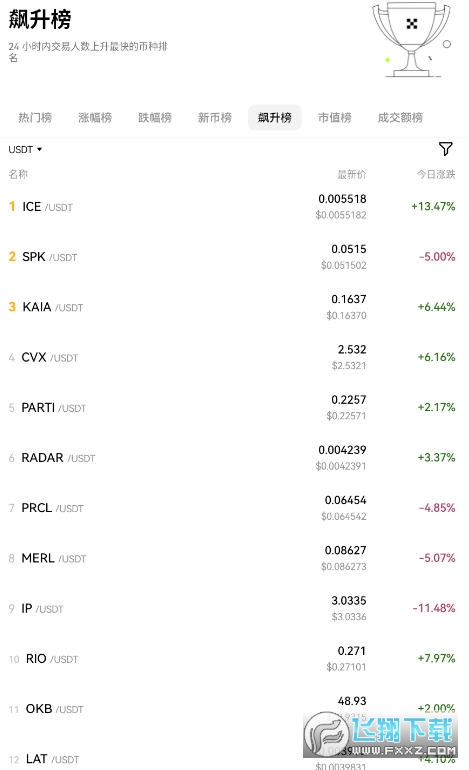This screenshot has width=469, height=770.
Task: Open the RIO/USDT row
Action: pyautogui.click(x=234, y=659)
